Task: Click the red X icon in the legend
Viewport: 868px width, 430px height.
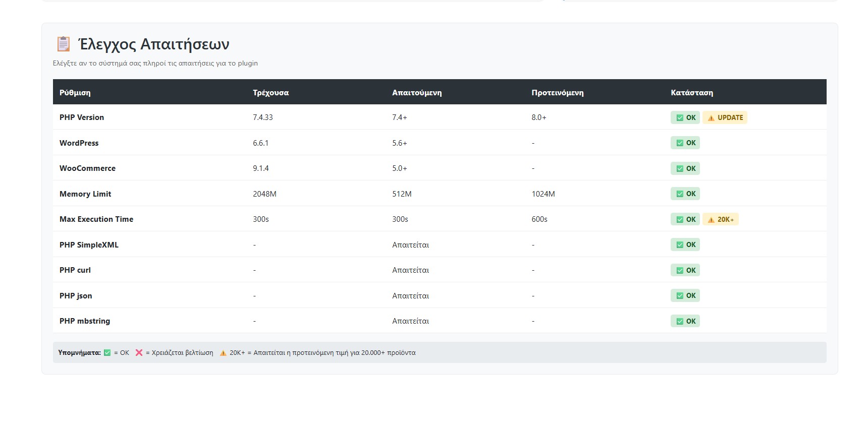Action: [x=139, y=353]
